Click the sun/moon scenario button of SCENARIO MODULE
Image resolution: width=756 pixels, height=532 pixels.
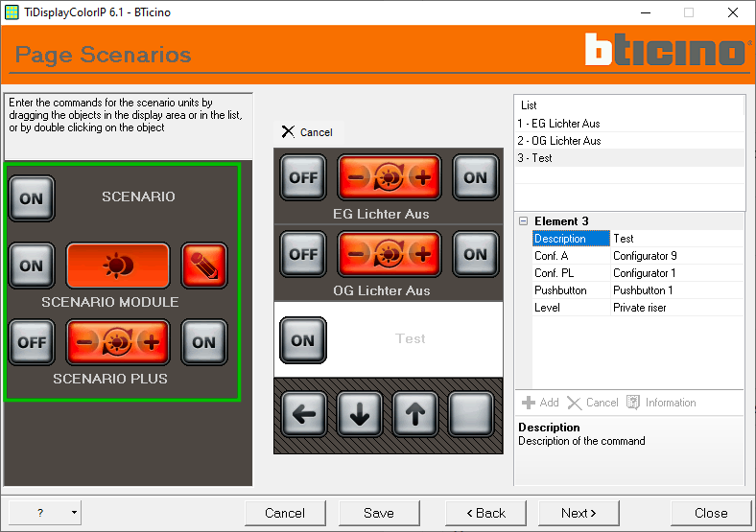pos(118,266)
